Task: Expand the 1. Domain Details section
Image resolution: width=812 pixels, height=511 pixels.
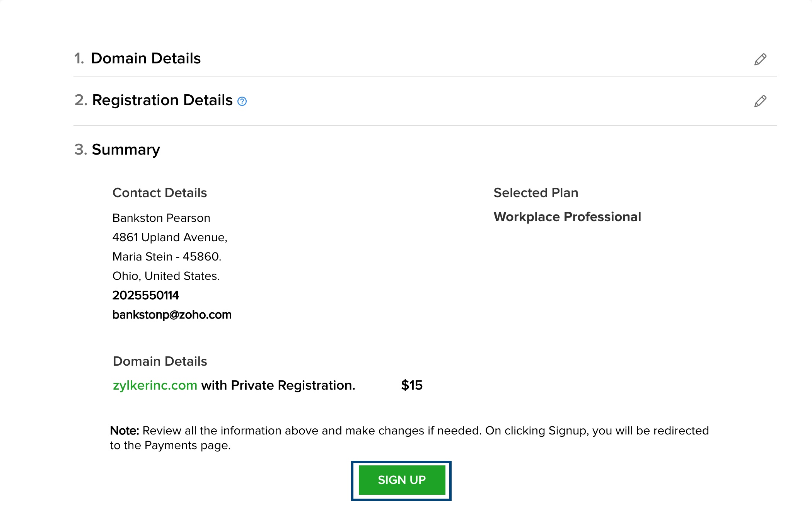Action: (x=146, y=58)
